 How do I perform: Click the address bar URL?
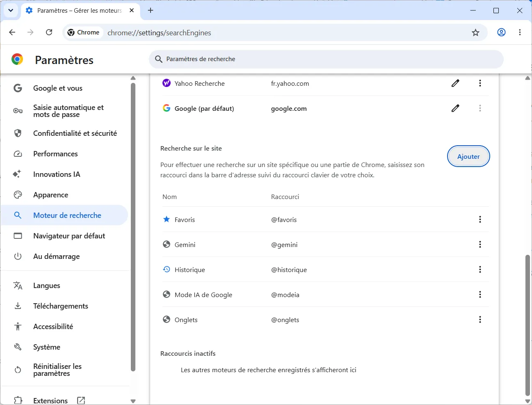click(x=159, y=33)
